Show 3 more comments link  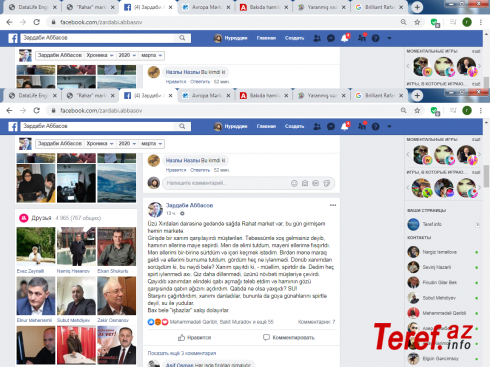182,353
